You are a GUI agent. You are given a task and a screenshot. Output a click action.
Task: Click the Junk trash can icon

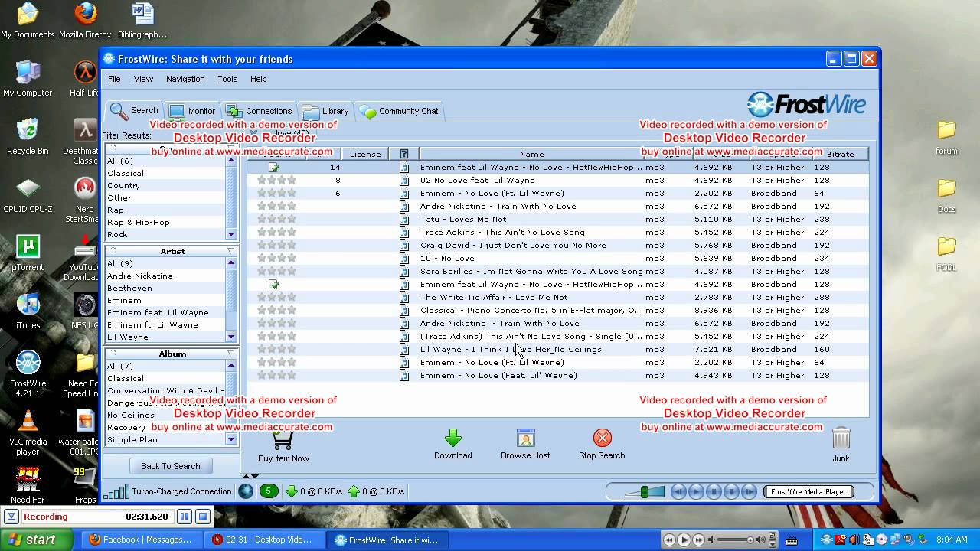(841, 438)
